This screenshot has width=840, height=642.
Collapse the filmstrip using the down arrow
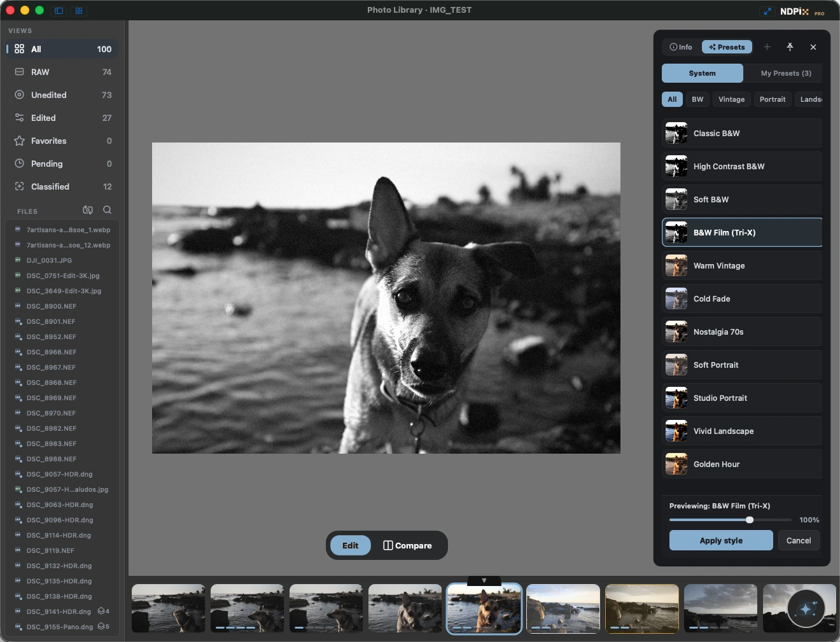[484, 580]
